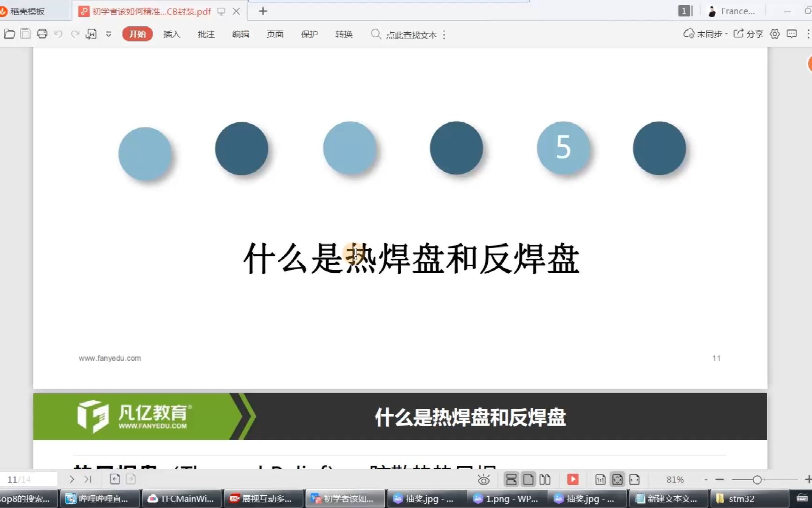Toggle fit width zoom
812x508 pixels.
[634, 480]
